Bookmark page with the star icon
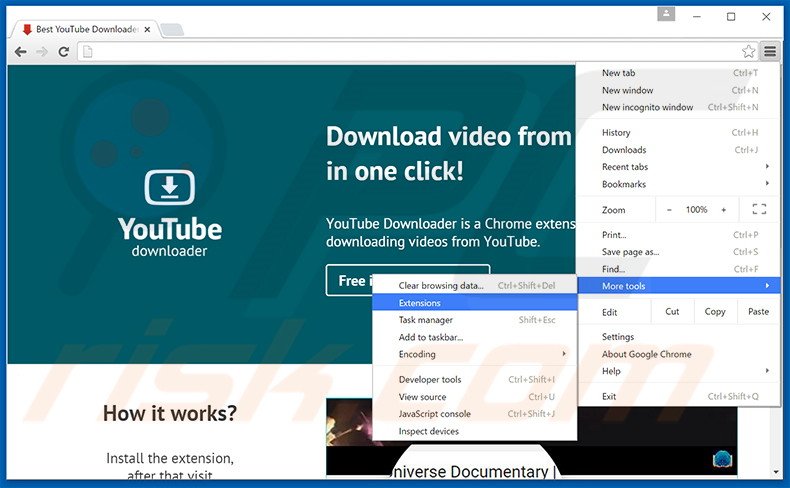The height and width of the screenshot is (488, 790). click(748, 51)
